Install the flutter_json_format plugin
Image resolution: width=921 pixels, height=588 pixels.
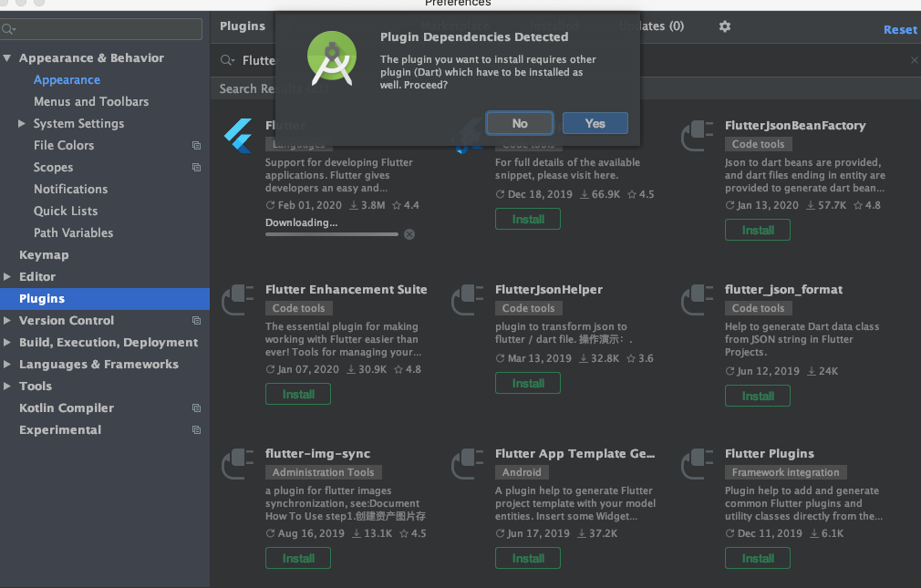pyautogui.click(x=758, y=396)
